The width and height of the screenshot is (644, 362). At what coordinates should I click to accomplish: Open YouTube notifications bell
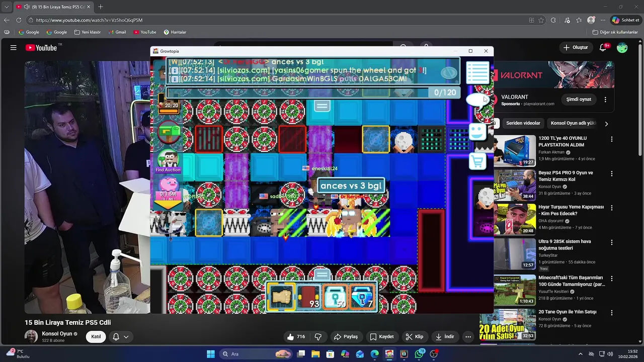tap(603, 48)
